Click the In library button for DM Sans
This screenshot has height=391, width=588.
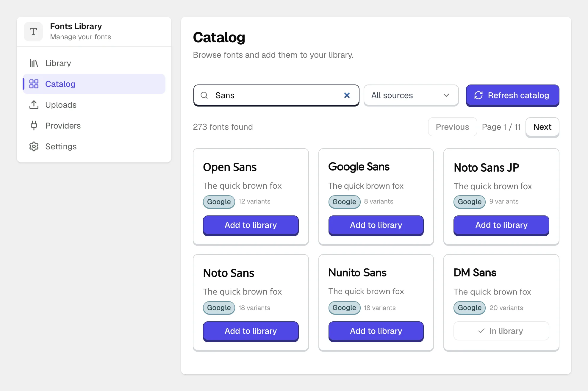501,331
